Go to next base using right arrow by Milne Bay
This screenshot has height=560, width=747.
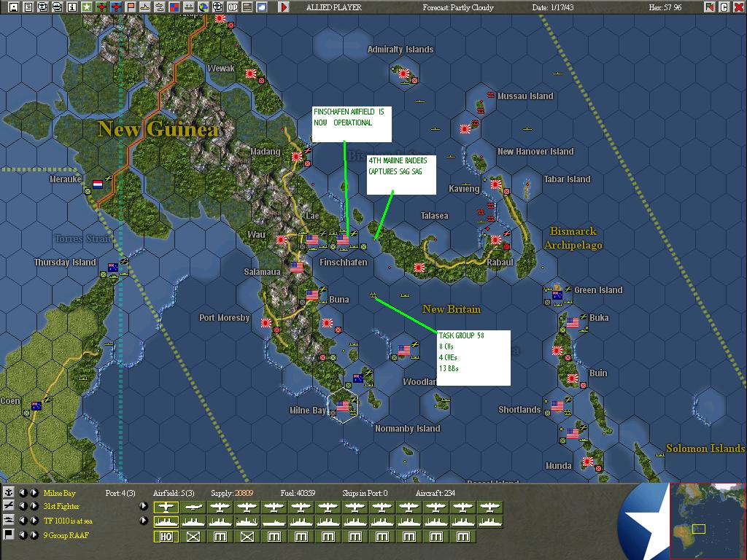point(34,492)
